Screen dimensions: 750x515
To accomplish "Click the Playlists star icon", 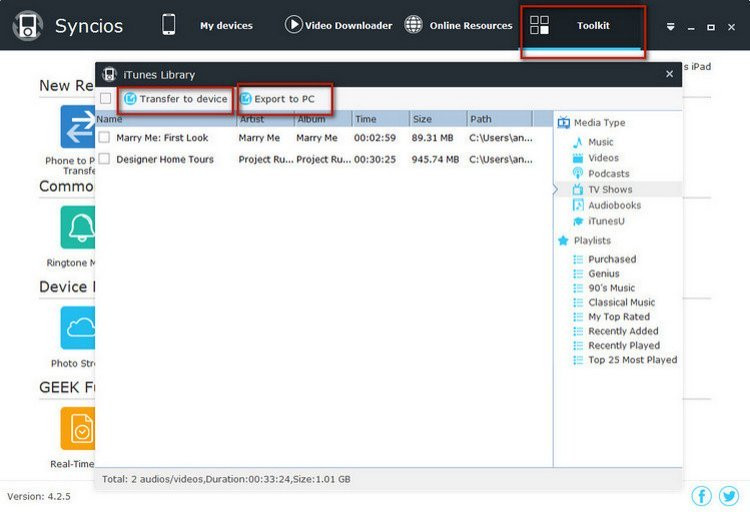I will click(563, 241).
